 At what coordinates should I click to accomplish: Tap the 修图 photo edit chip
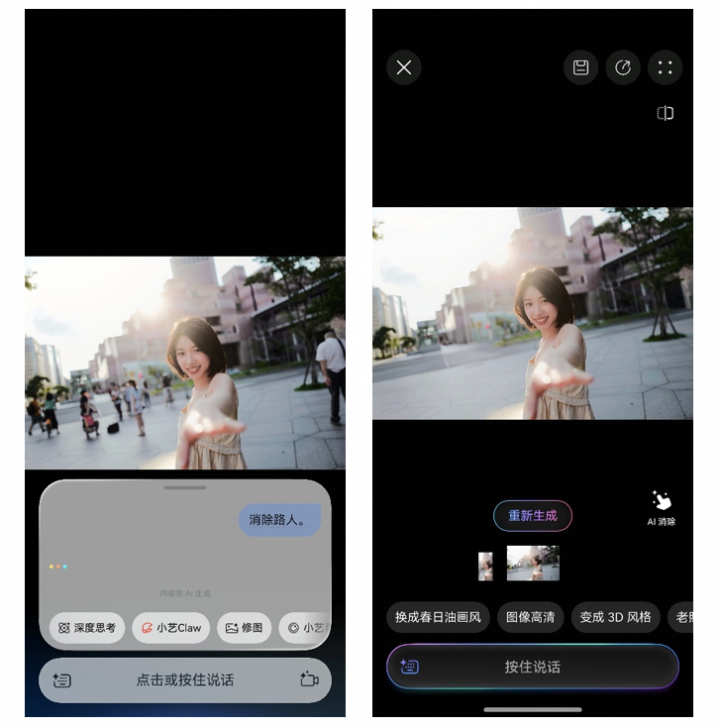[245, 628]
